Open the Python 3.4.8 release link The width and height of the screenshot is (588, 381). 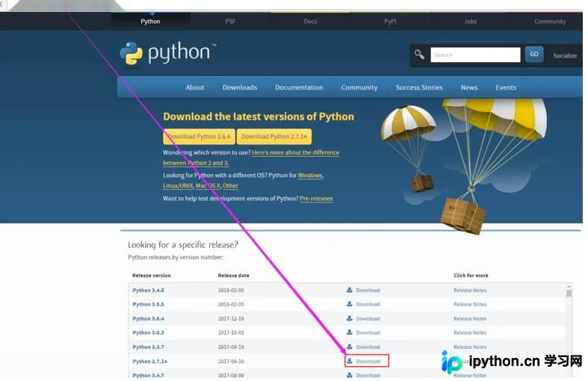pos(148,291)
